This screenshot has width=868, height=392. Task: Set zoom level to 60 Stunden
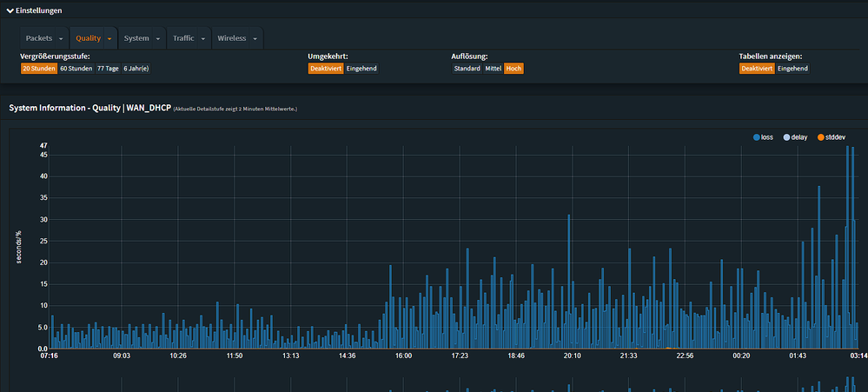point(76,68)
